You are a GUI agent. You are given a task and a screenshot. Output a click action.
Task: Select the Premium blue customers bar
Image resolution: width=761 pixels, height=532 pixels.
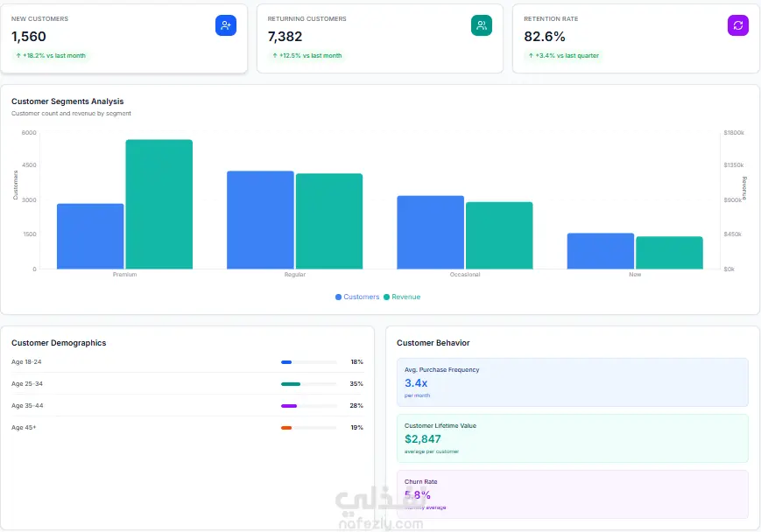point(90,236)
